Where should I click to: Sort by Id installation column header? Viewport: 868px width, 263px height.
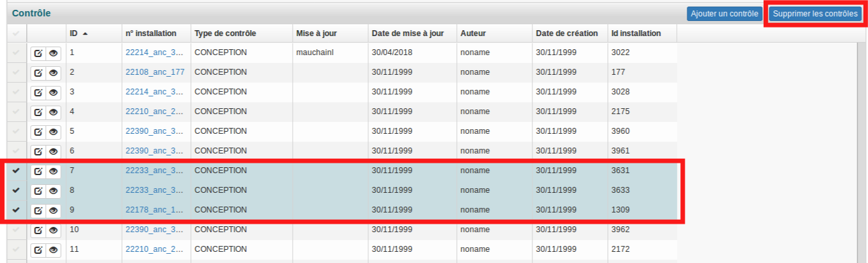pos(642,33)
